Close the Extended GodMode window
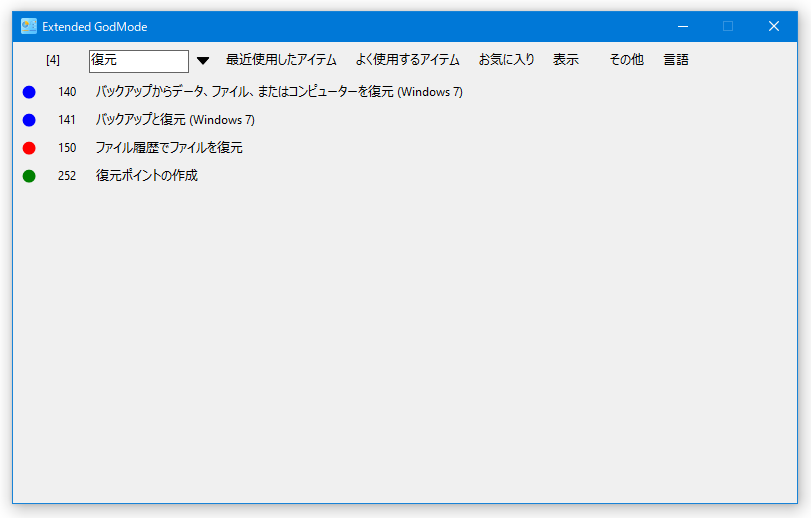Screen dimensions: 811x518 pyautogui.click(x=774, y=26)
